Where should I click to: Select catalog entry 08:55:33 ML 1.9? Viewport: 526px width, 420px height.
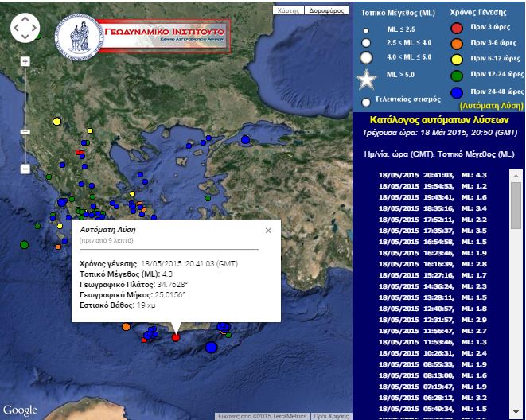(x=433, y=364)
